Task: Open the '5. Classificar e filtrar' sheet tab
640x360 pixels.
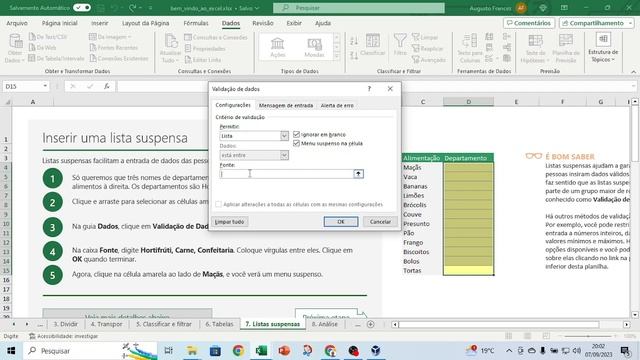Action: point(164,324)
